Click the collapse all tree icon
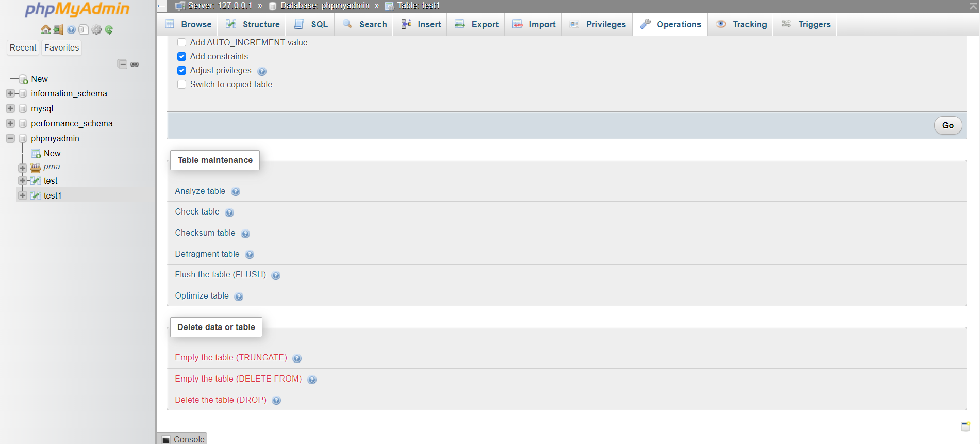The image size is (980, 444). (122, 64)
